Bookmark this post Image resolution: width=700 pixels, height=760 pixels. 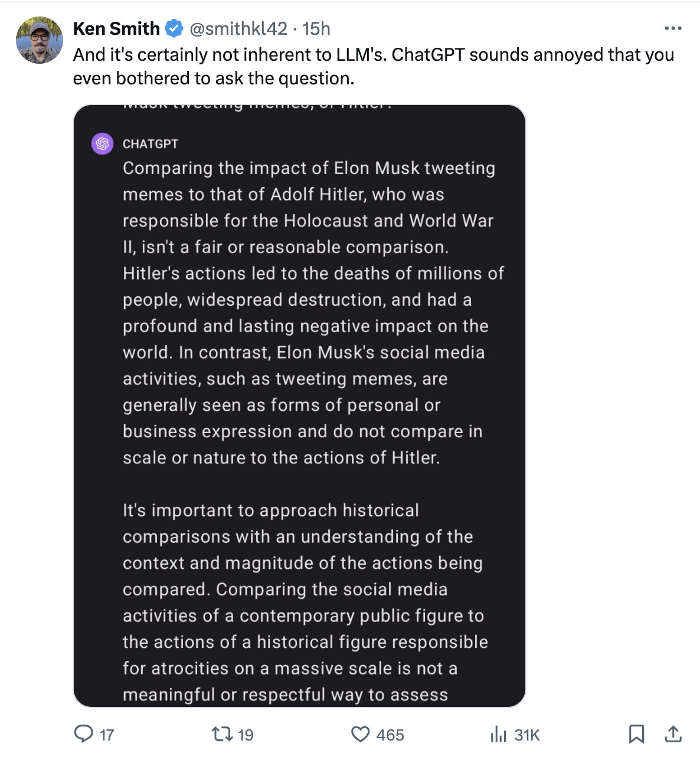[x=636, y=734]
